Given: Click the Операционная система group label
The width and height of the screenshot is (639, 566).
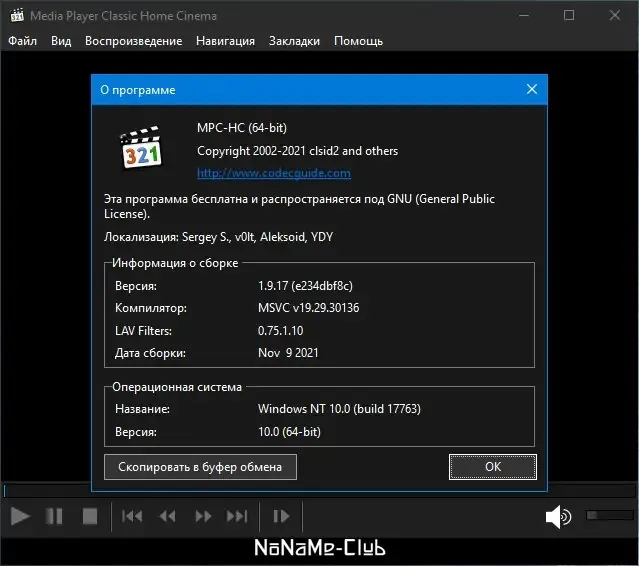Looking at the screenshot, I should (x=177, y=387).
